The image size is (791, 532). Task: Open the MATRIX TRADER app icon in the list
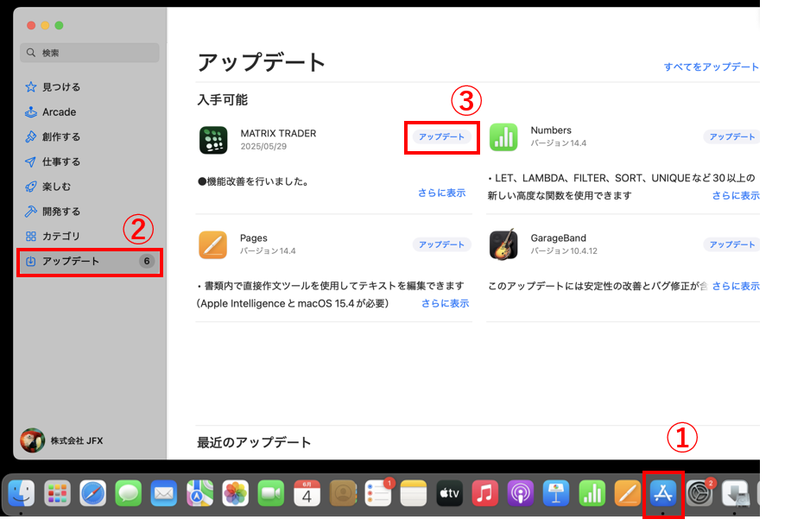coord(213,140)
